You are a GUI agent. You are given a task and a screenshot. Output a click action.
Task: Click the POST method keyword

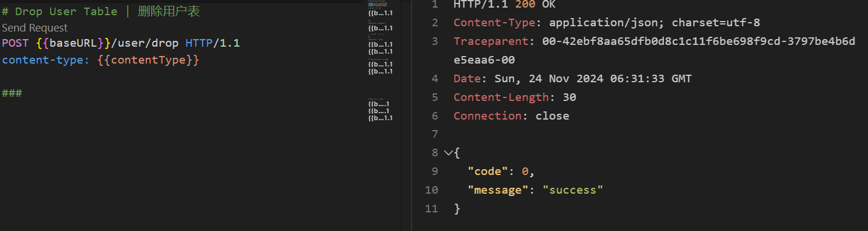click(15, 43)
